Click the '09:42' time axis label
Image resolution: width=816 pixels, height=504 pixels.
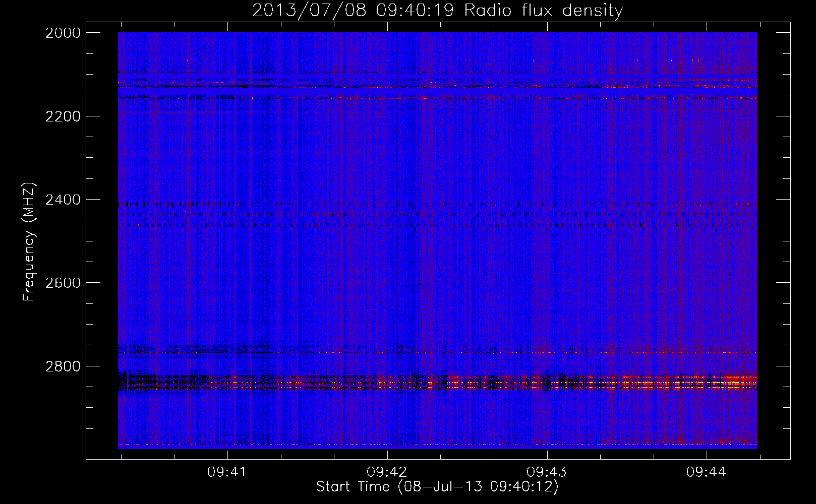(387, 472)
